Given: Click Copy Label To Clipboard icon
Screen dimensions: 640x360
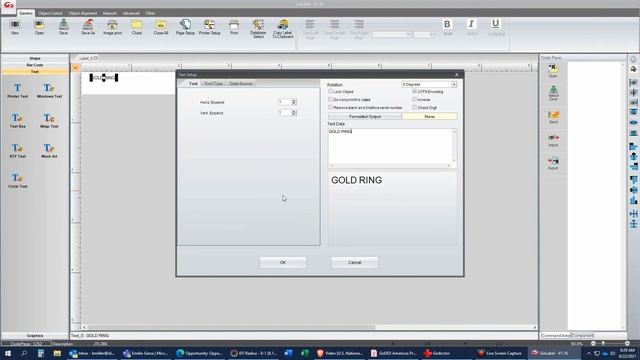Looking at the screenshot, I should pos(282,29).
